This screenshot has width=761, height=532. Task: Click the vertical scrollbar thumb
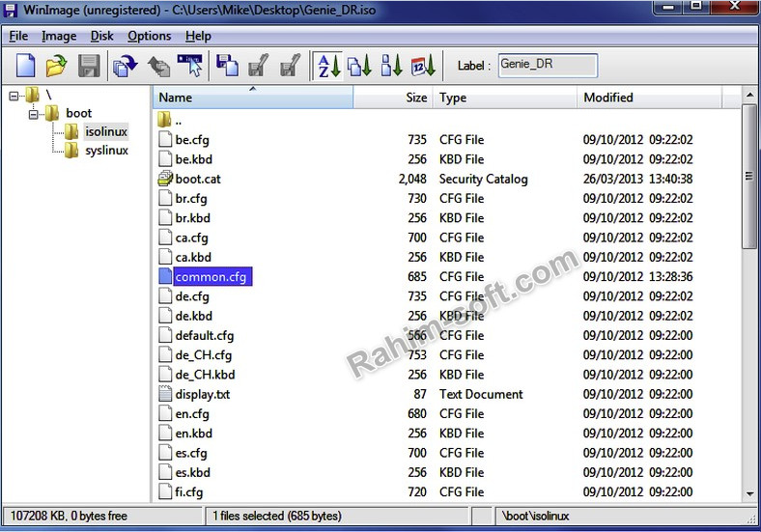[750, 176]
